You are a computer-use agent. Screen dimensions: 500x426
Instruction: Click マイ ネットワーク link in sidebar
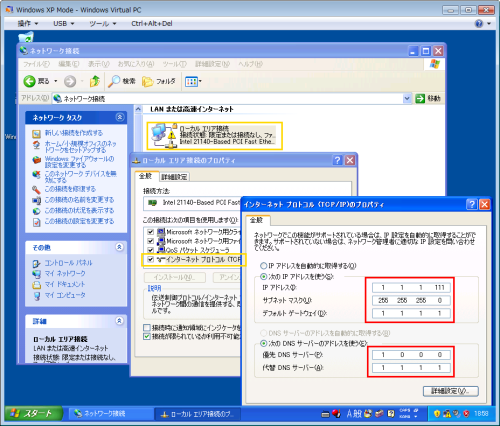pos(65,274)
